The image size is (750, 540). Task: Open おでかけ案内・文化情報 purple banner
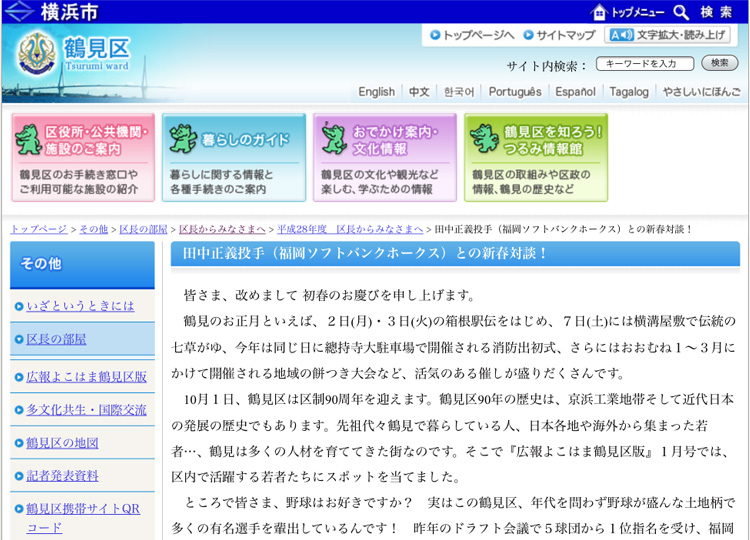click(x=384, y=157)
